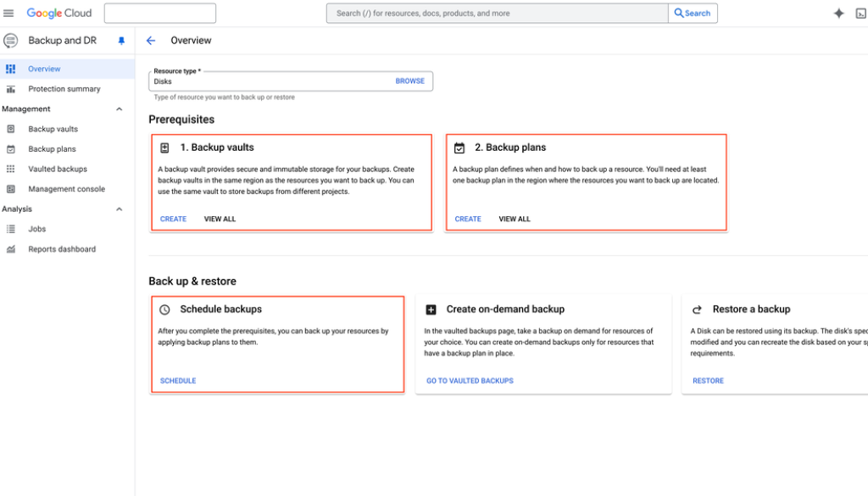Image resolution: width=868 pixels, height=496 pixels.
Task: Click the Backup plans calendar icon
Action: point(459,148)
